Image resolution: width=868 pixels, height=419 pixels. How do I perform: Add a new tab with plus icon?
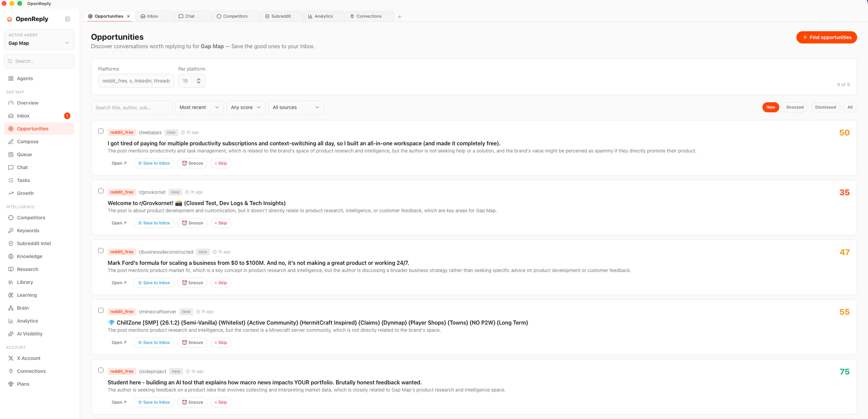click(400, 17)
